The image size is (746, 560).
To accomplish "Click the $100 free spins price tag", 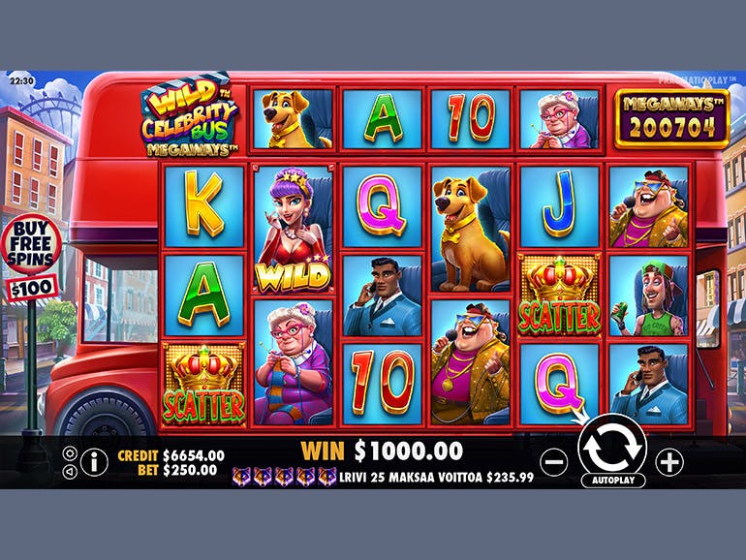I will (x=32, y=289).
